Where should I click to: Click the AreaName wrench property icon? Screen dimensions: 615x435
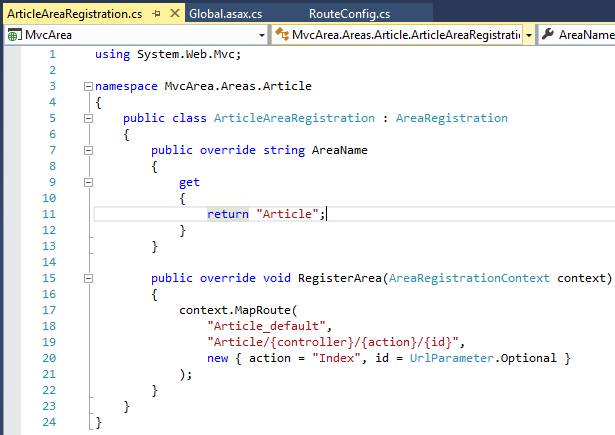coord(548,34)
